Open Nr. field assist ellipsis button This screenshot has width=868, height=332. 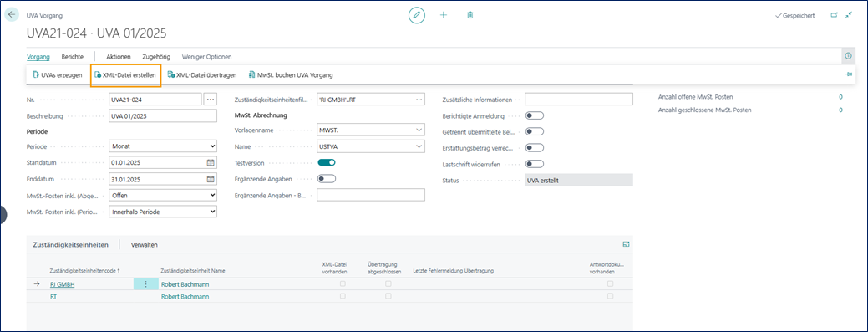pyautogui.click(x=210, y=100)
